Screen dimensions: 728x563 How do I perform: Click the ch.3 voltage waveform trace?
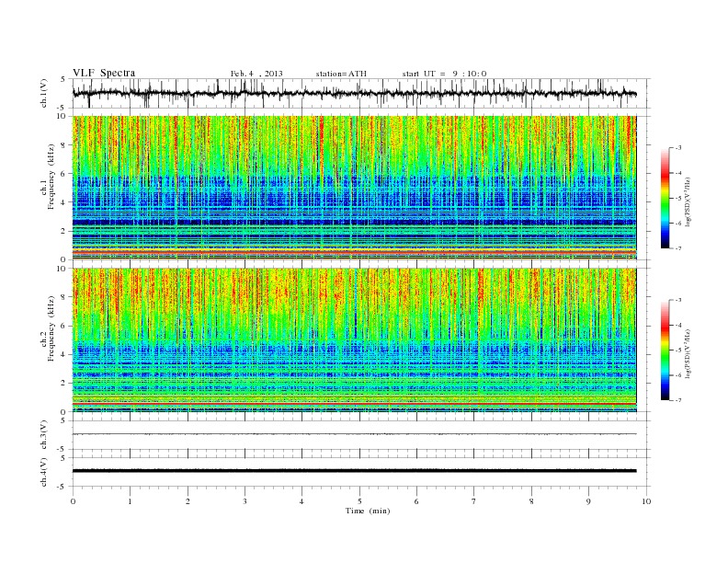click(x=355, y=434)
